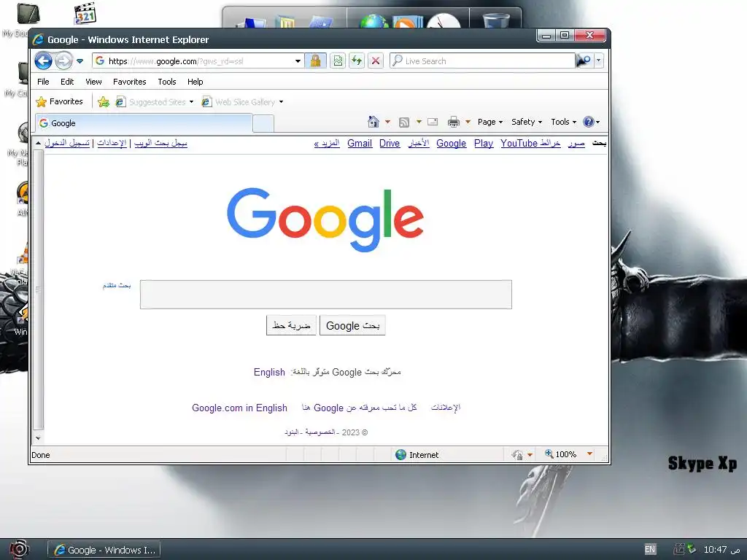Switch language via English link
The width and height of the screenshot is (747, 560).
pyautogui.click(x=269, y=372)
